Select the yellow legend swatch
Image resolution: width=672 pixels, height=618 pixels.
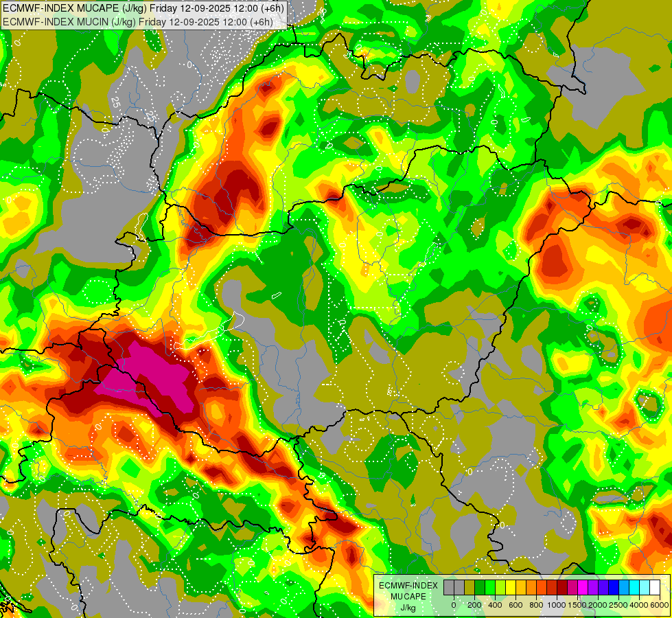[x=511, y=587]
